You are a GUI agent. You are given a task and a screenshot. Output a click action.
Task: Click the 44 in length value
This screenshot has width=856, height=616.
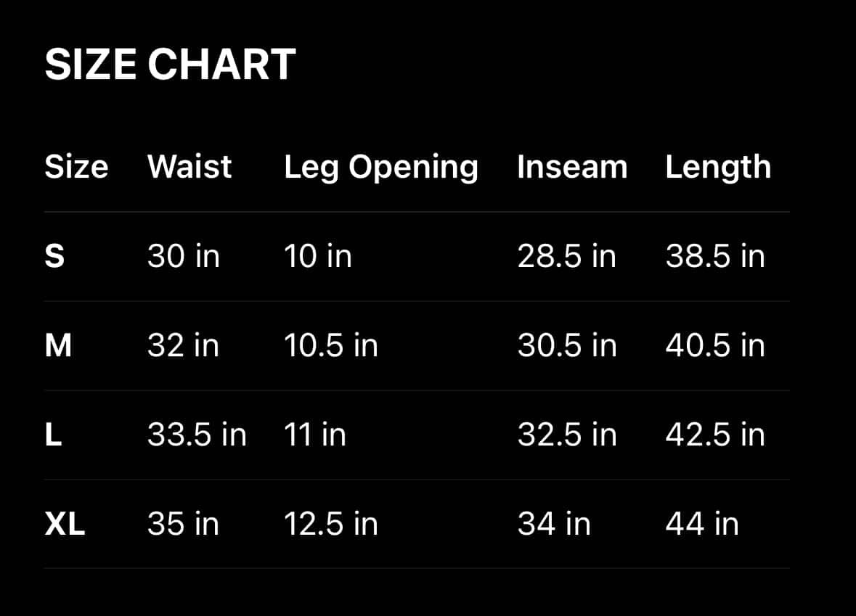[702, 525]
